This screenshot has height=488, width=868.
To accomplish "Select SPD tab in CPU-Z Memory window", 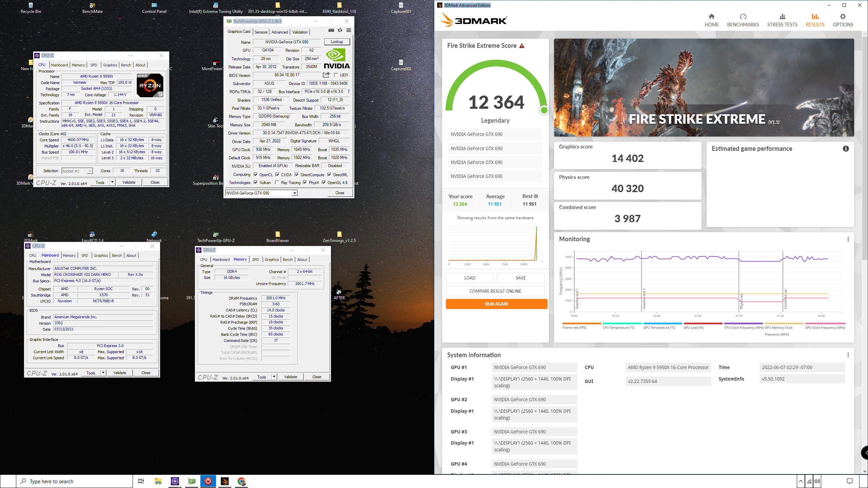I will 255,260.
